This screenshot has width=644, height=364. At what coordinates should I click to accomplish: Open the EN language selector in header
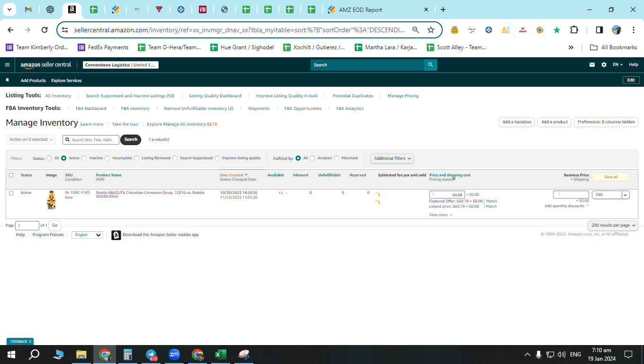click(x=617, y=65)
